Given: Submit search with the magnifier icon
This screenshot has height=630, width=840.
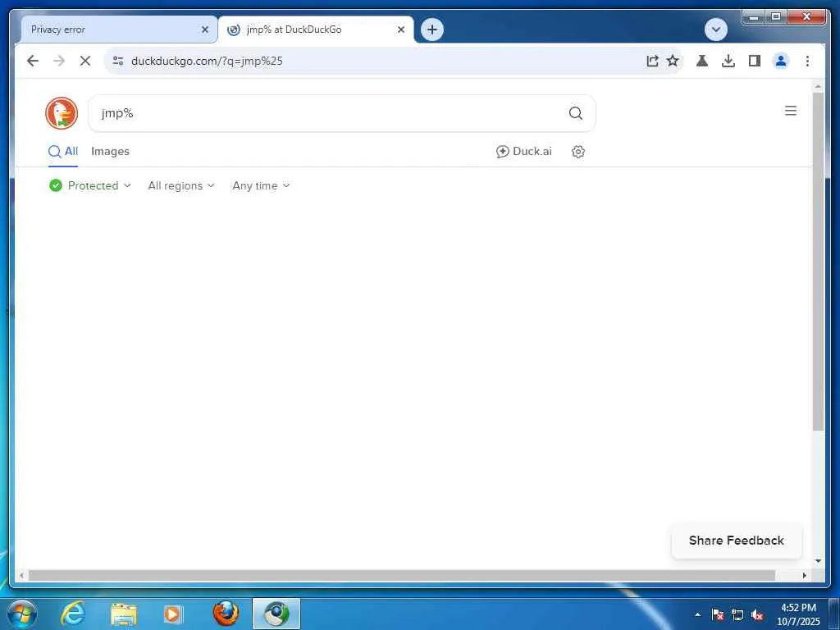Looking at the screenshot, I should coord(576,113).
